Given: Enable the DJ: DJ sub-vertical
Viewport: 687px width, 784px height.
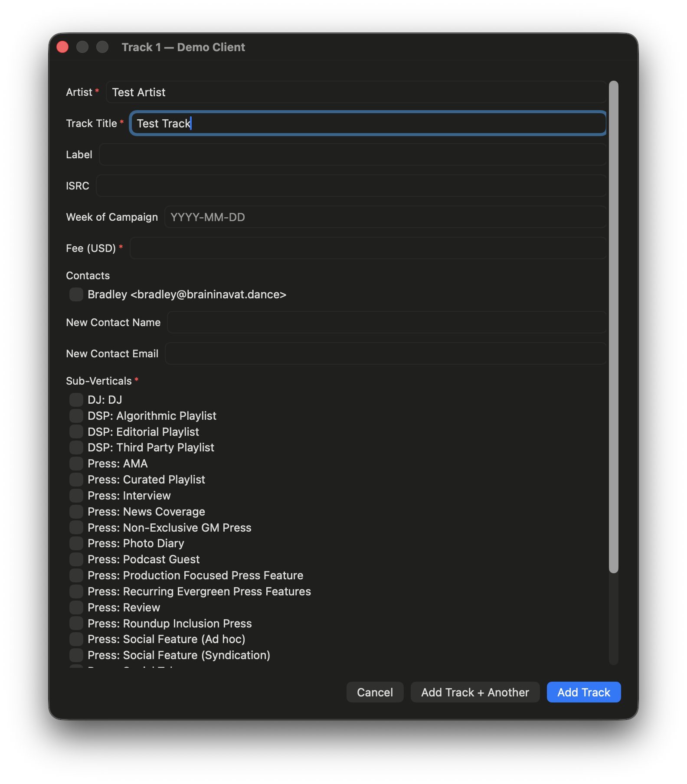Looking at the screenshot, I should [x=76, y=400].
